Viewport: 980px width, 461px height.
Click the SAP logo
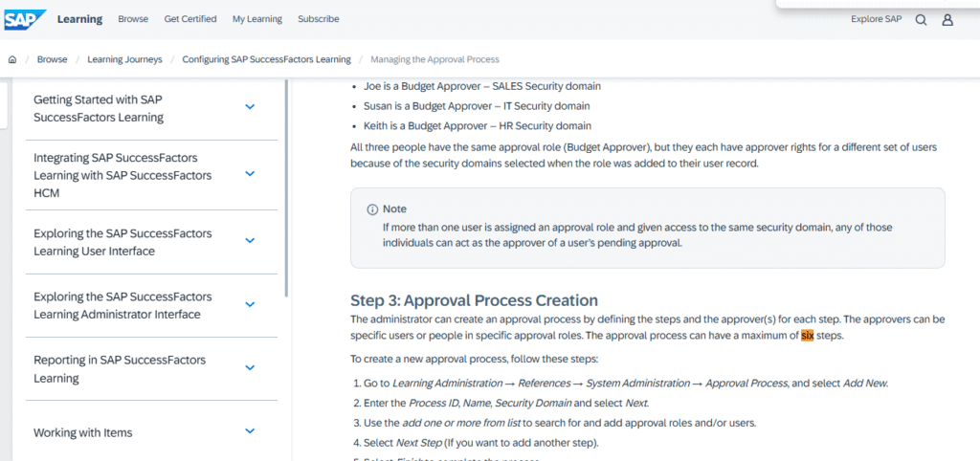24,19
